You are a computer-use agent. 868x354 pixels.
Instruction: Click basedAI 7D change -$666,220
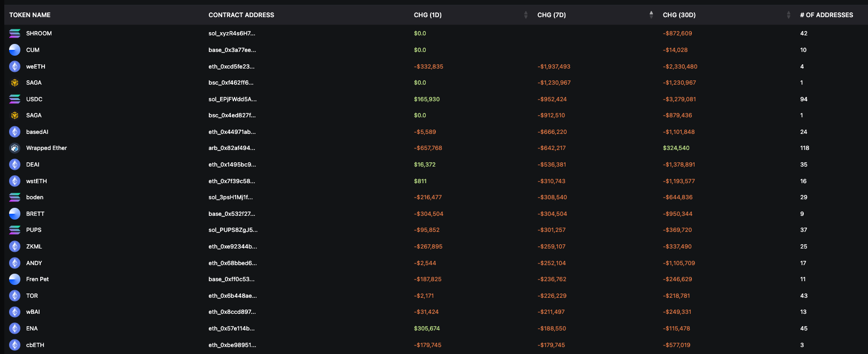553,132
